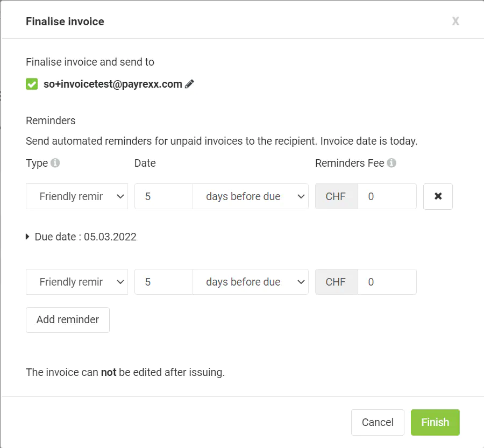The height and width of the screenshot is (448, 484).
Task: Remove the first reminder row
Action: 438,196
